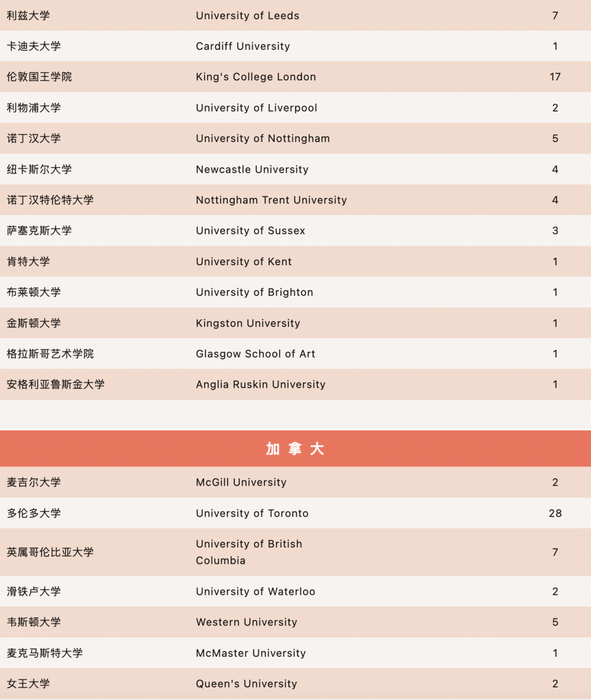
Task: Click the count 7 for British Columbia
Action: coord(555,552)
